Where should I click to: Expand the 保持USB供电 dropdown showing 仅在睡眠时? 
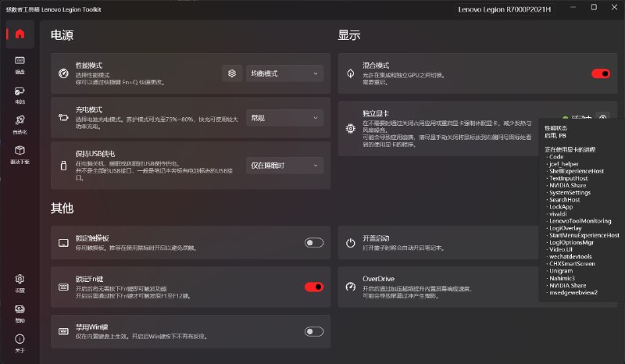point(284,165)
